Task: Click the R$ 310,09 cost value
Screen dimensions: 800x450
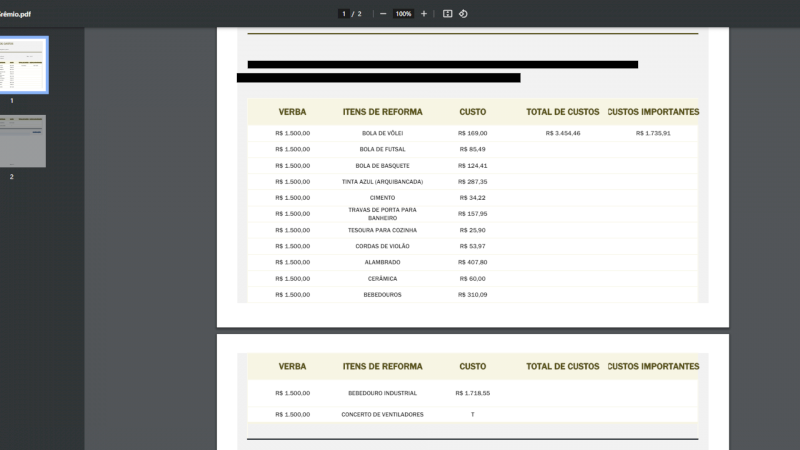Action: [472, 294]
